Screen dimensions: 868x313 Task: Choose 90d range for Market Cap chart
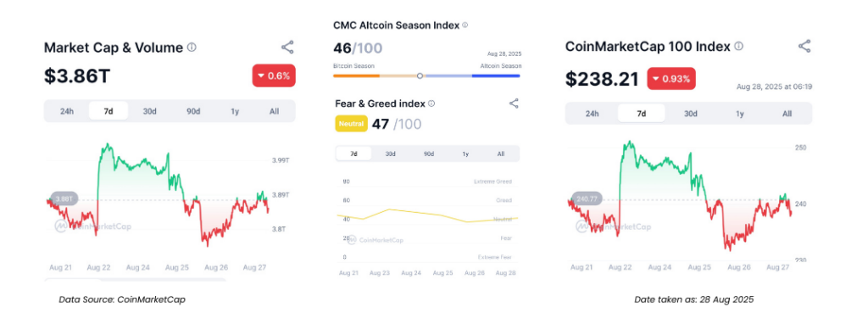coord(192,111)
